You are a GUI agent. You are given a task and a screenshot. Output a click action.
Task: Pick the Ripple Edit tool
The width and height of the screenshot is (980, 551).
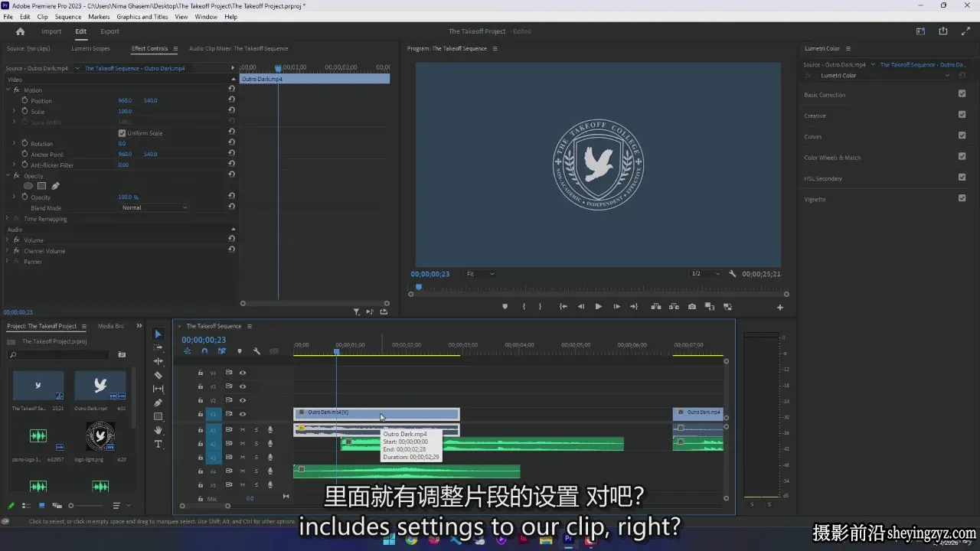pyautogui.click(x=158, y=361)
